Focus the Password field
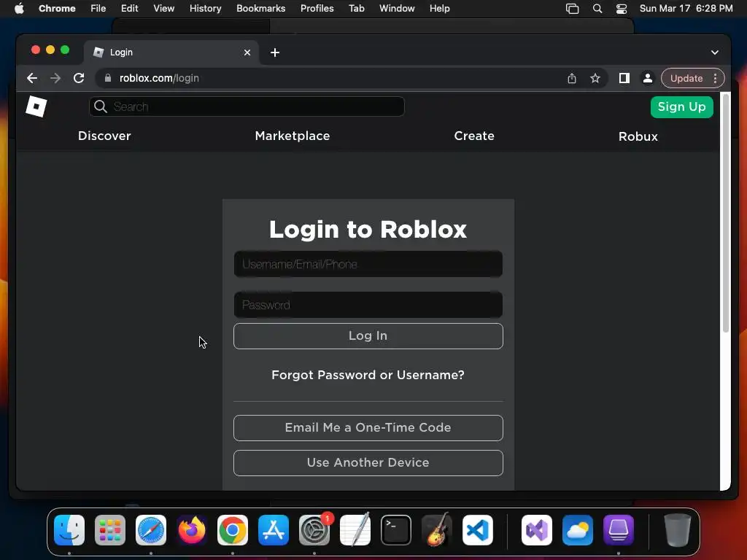This screenshot has width=747, height=560. pos(368,305)
